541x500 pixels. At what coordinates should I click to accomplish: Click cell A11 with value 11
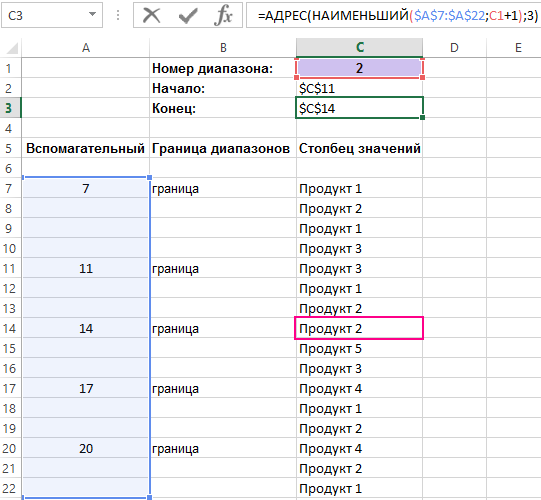pyautogui.click(x=86, y=268)
